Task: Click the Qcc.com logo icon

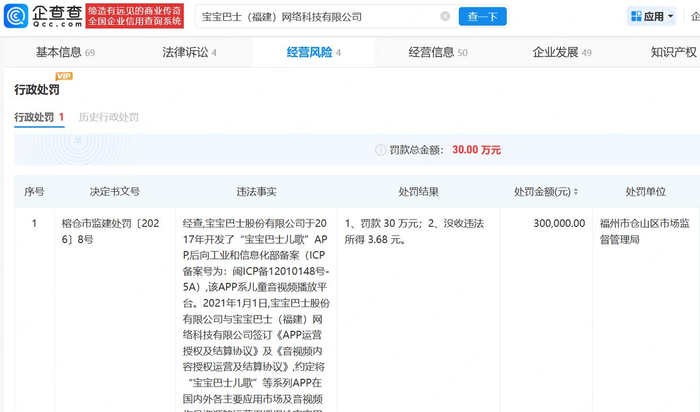Action: tap(16, 17)
